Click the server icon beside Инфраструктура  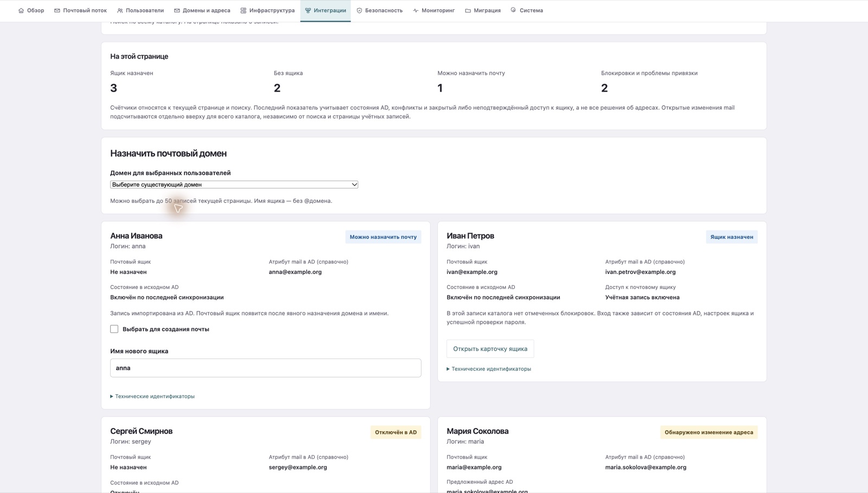[x=244, y=10]
